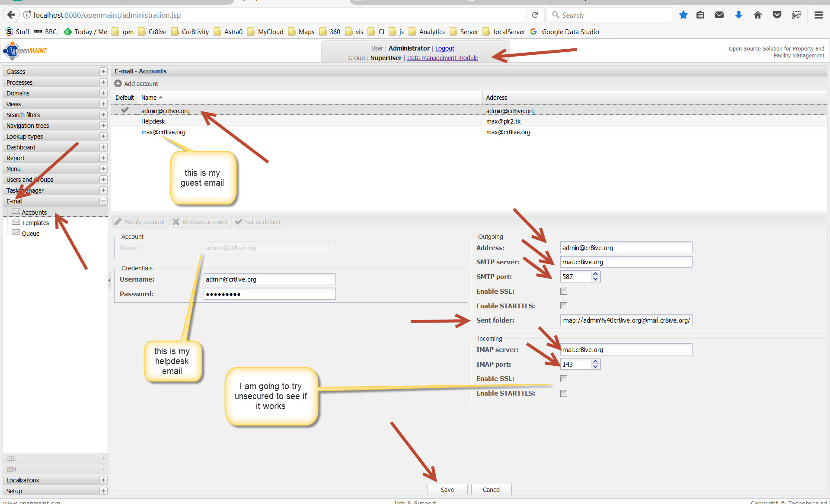830x504 pixels.
Task: Click the Pocket shield icon in toolbar
Action: [777, 15]
